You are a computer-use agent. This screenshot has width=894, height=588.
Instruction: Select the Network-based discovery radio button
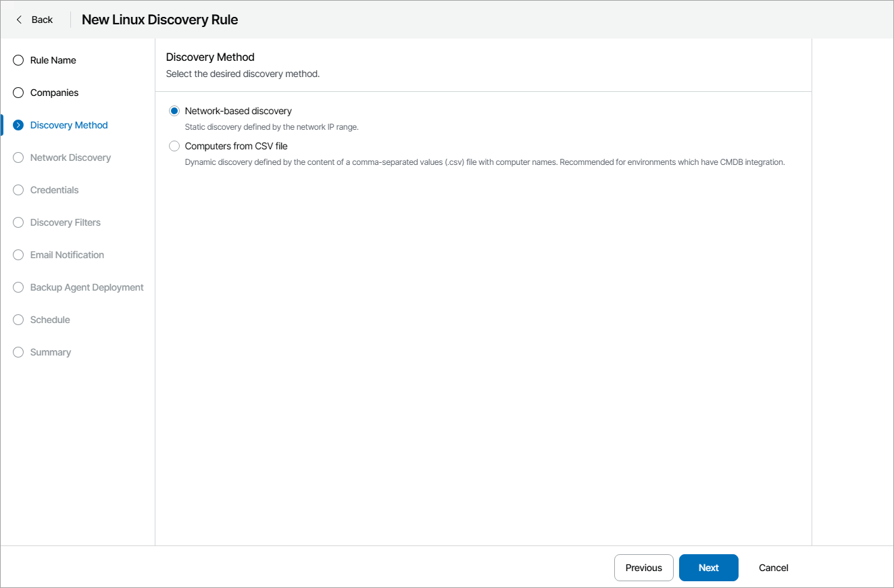[x=174, y=111]
